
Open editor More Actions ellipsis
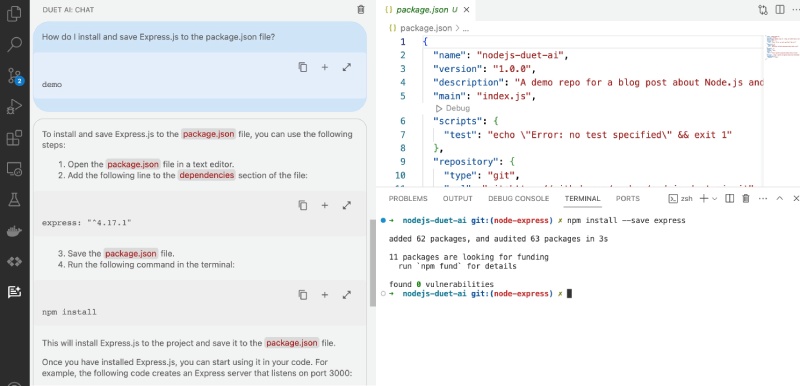click(x=795, y=10)
